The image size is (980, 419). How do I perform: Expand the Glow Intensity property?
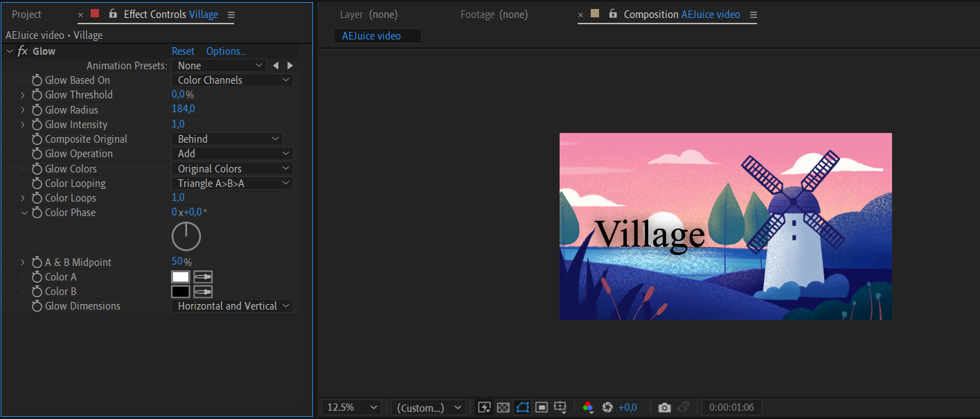coord(22,125)
